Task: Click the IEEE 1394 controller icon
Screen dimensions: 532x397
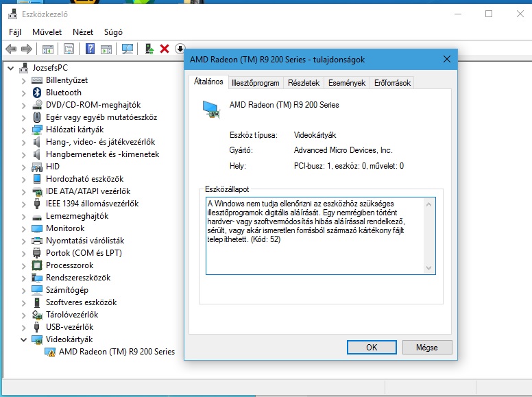Action: (37, 204)
